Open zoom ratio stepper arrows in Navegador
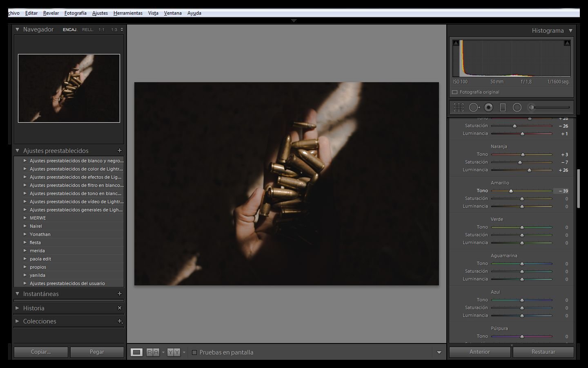 coord(122,29)
